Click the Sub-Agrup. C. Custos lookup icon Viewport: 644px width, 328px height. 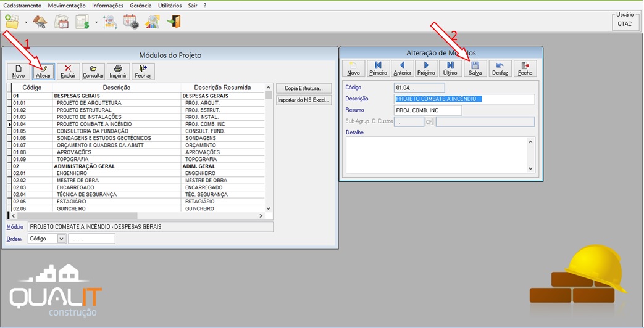(x=429, y=122)
